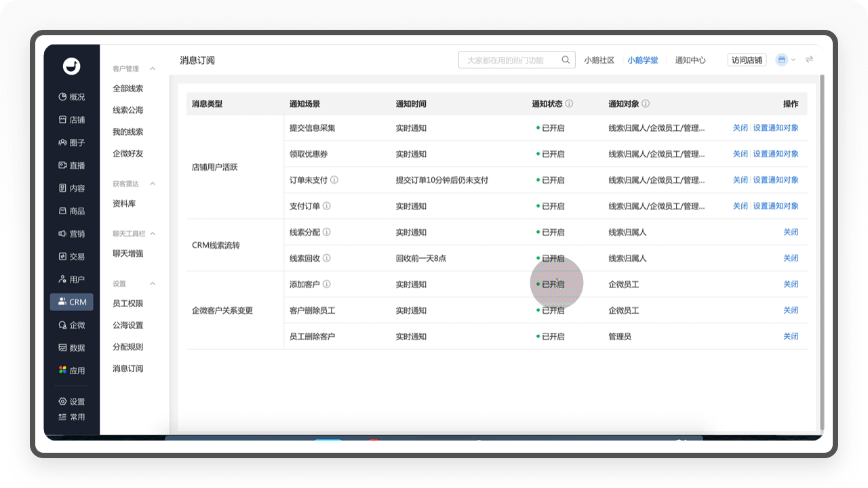
Task: Open 公海设置 submenu item
Action: (128, 325)
